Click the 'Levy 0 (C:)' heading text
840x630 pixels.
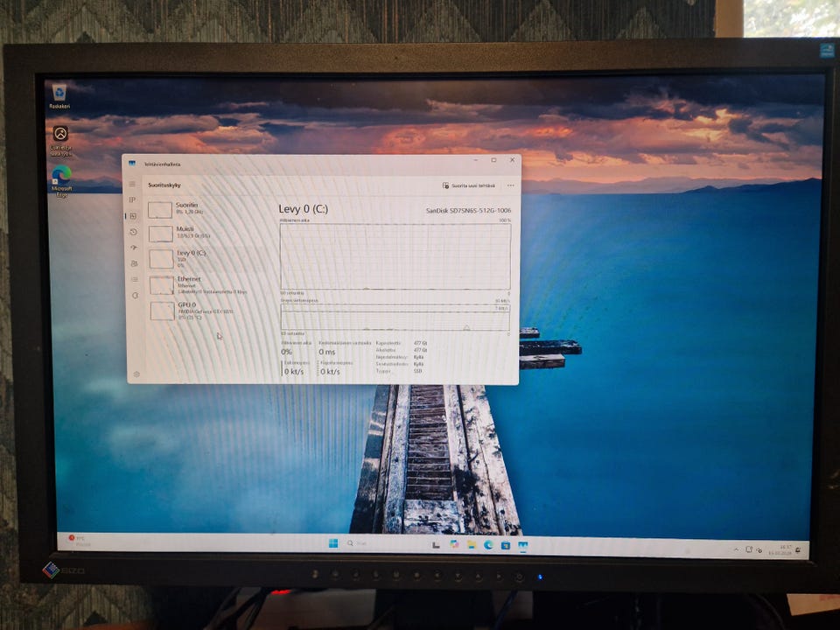tap(304, 209)
